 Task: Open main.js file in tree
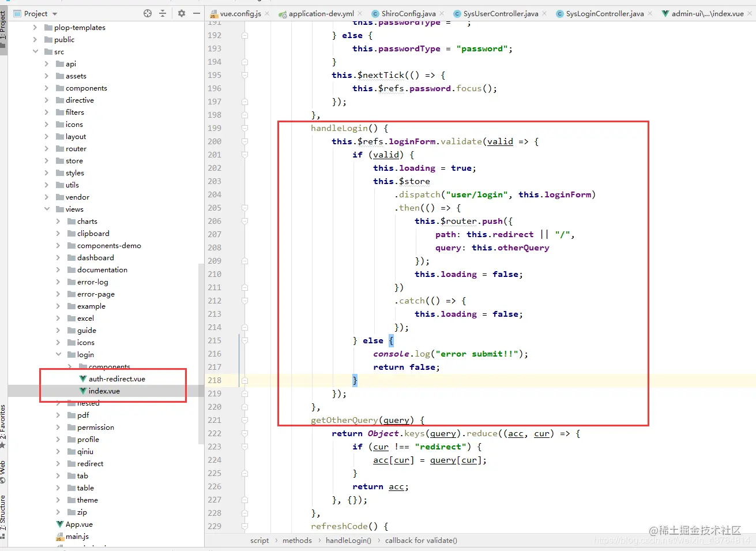77,536
